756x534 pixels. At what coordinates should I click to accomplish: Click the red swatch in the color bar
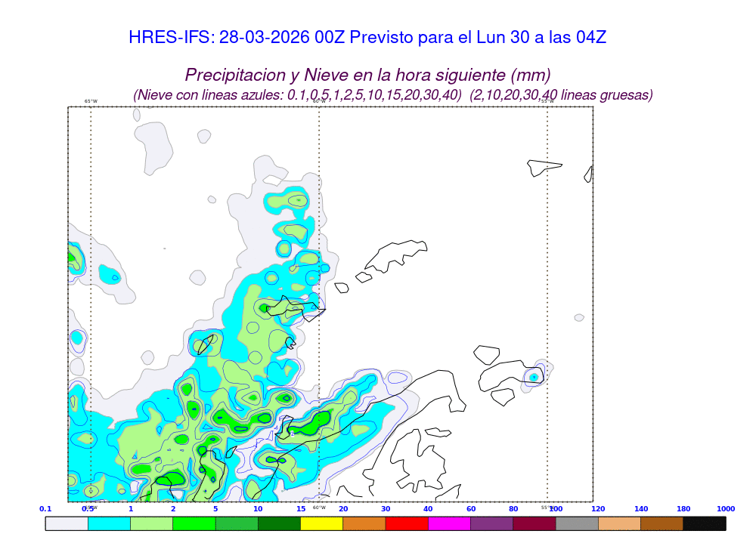point(407,523)
